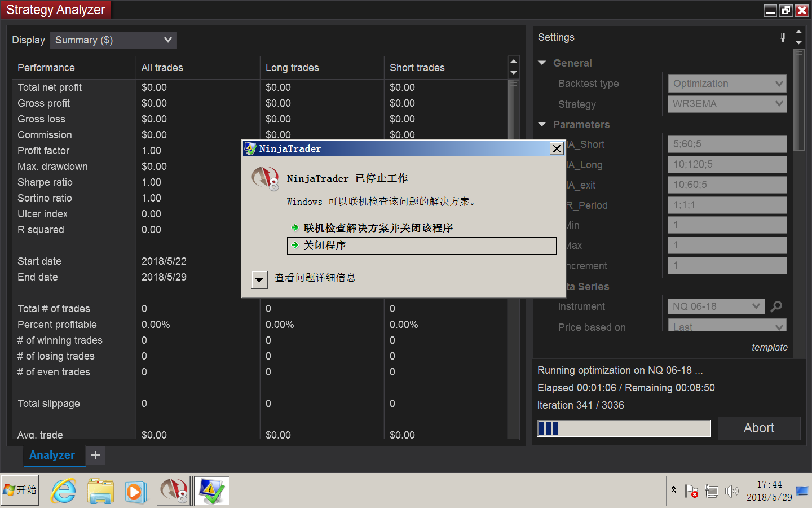Click the Elapsed and Remaining time status
The height and width of the screenshot is (508, 812).
(626, 388)
